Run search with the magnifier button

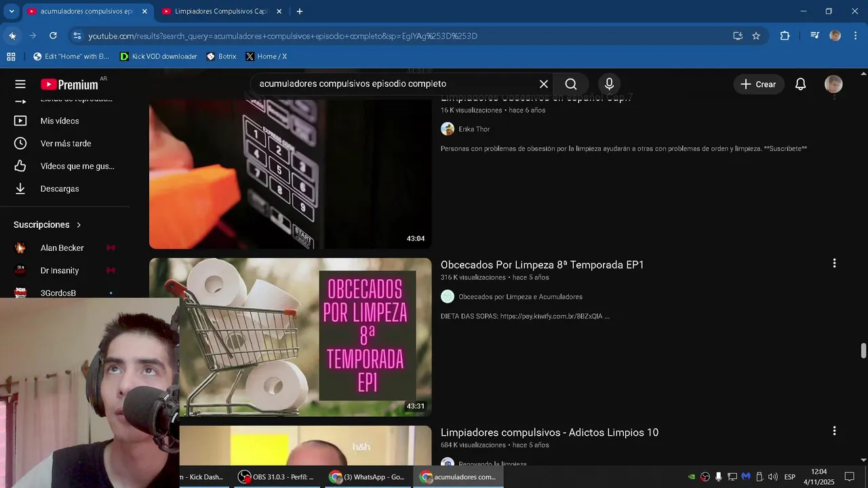pos(571,84)
